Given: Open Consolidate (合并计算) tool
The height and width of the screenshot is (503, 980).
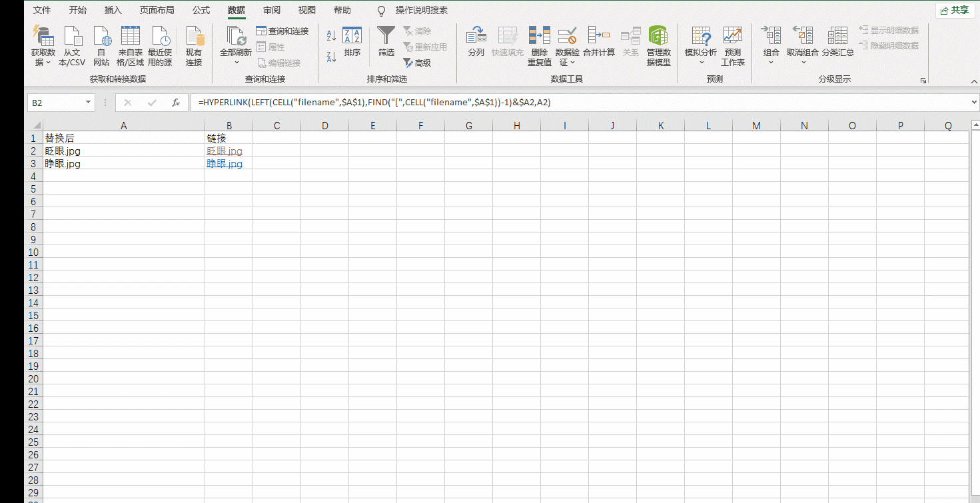Looking at the screenshot, I should [599, 42].
